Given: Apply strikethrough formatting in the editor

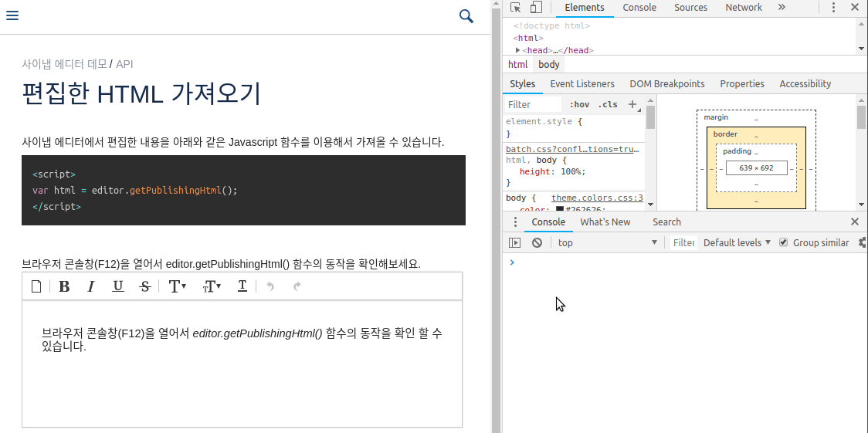Looking at the screenshot, I should click(145, 286).
